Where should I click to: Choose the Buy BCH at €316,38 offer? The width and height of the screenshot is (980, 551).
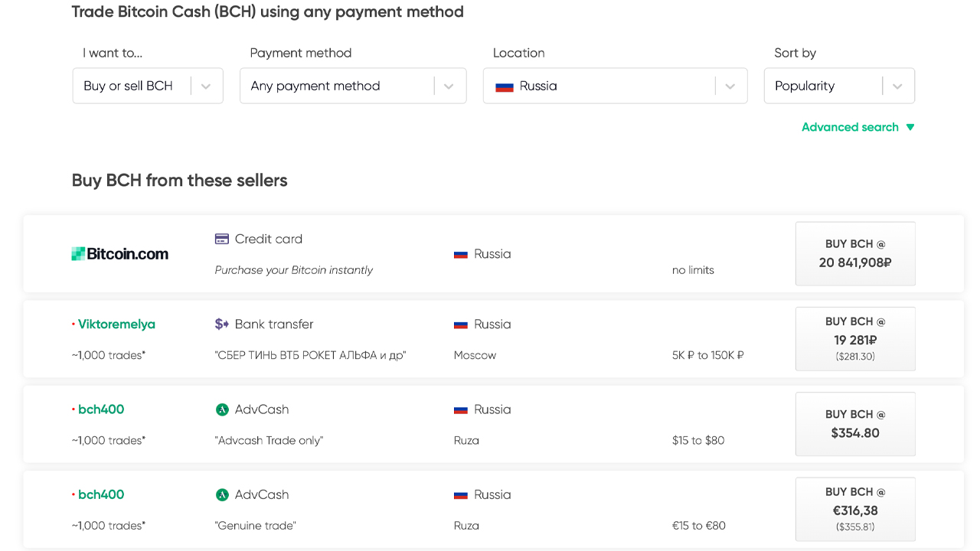(x=855, y=509)
